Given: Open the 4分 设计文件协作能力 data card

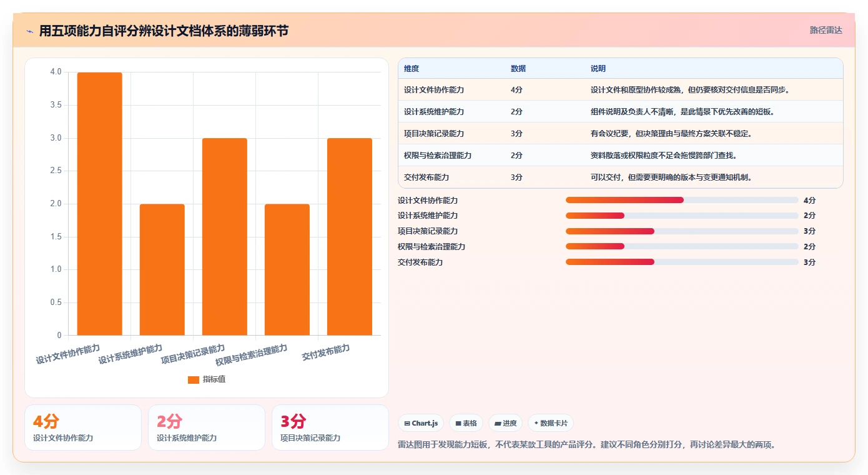Looking at the screenshot, I should [83, 427].
